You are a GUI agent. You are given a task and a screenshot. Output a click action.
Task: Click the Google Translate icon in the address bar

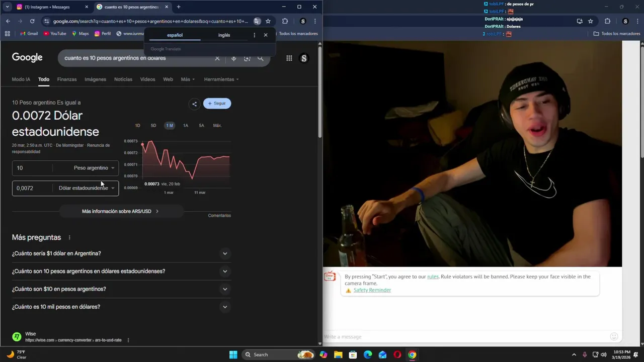(257, 21)
